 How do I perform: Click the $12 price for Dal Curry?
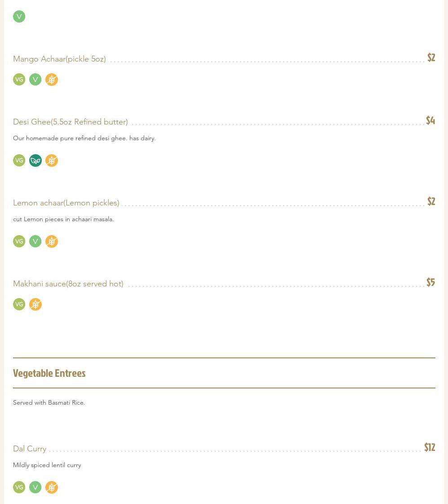430,447
